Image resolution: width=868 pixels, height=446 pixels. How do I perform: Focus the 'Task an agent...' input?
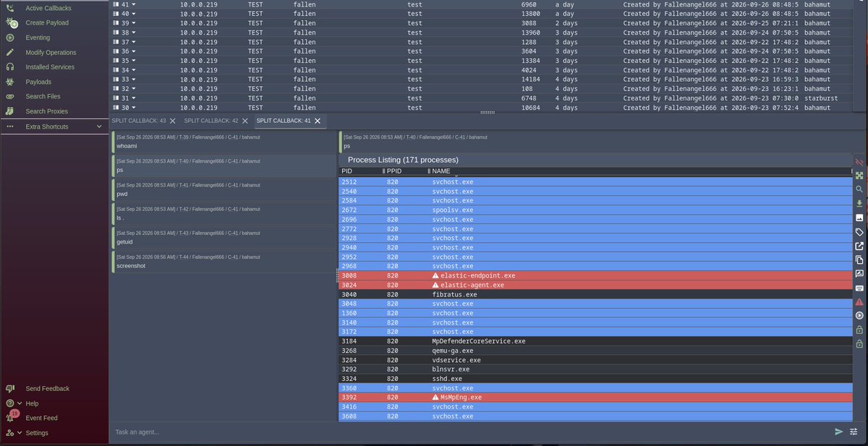click(470, 432)
